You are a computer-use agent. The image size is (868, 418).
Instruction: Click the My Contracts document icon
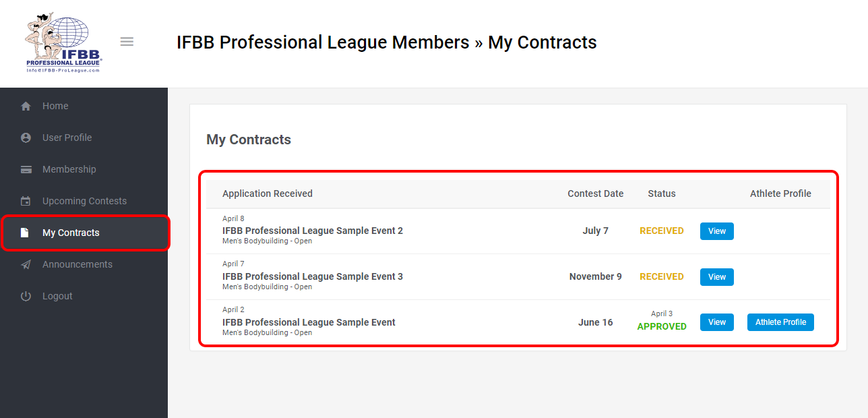tap(26, 233)
